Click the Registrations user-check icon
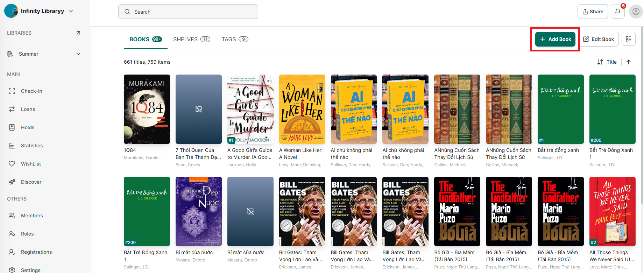 tap(12, 252)
